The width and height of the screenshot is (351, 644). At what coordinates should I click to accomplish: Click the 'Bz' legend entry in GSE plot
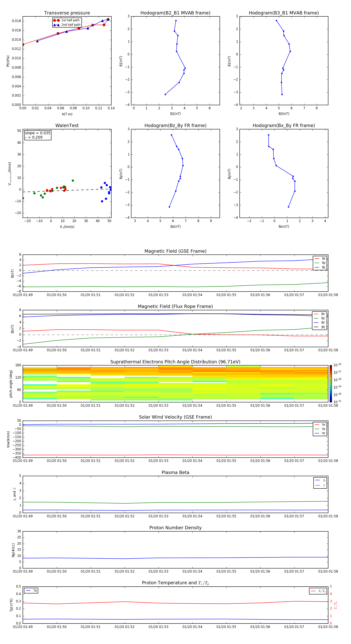tap(320, 268)
